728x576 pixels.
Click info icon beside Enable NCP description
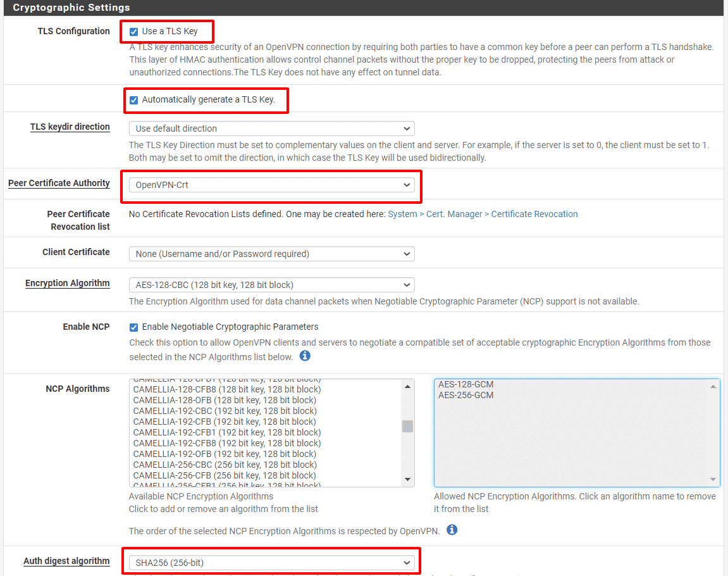point(305,356)
